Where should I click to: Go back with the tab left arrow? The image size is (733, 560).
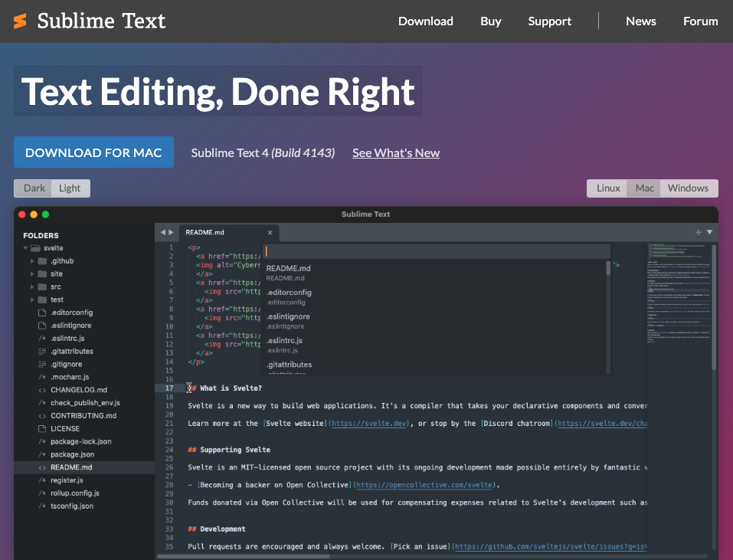pyautogui.click(x=162, y=232)
